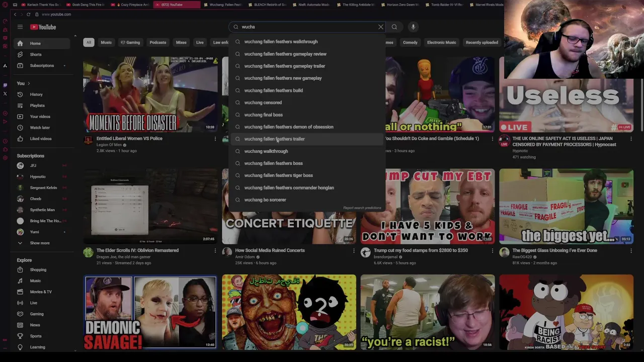
Task: Click browser back arrow
Action: tap(15, 14)
